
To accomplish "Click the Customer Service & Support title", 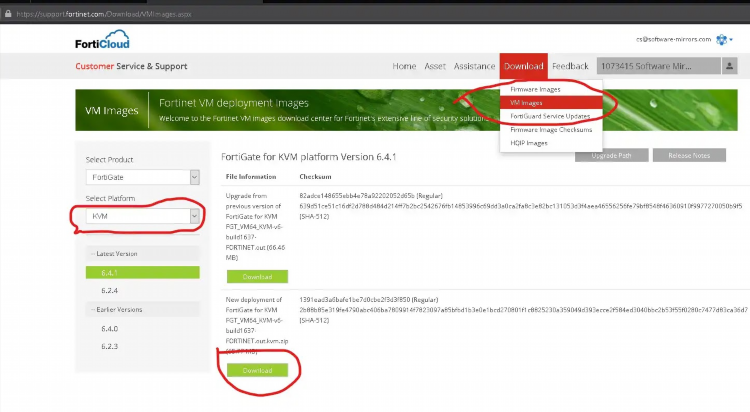I will [131, 66].
